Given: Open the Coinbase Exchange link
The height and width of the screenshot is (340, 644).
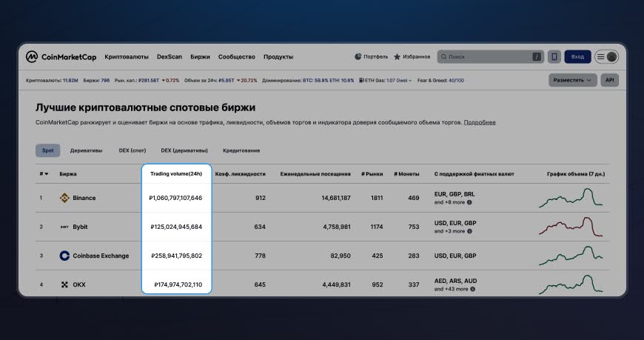Looking at the screenshot, I should (x=101, y=256).
